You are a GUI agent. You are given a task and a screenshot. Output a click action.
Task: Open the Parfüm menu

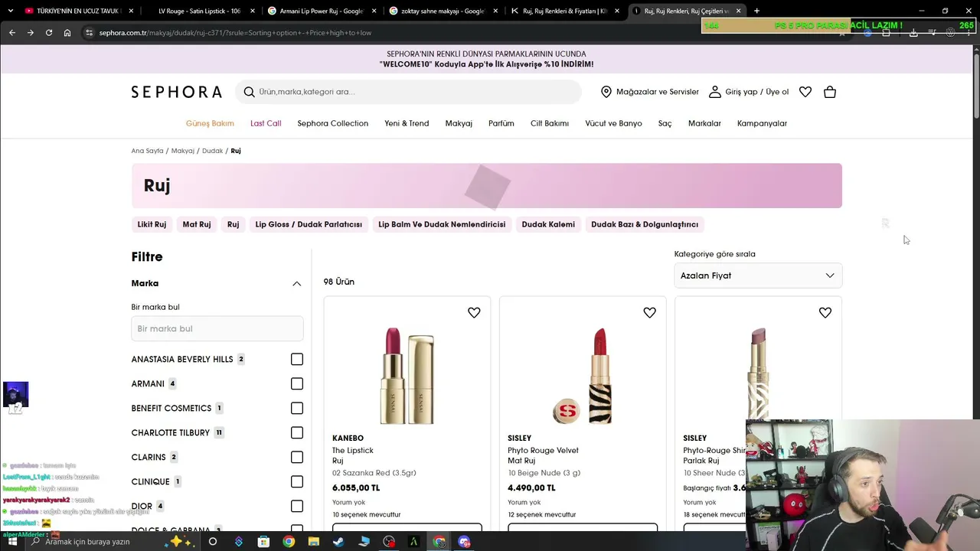click(501, 123)
